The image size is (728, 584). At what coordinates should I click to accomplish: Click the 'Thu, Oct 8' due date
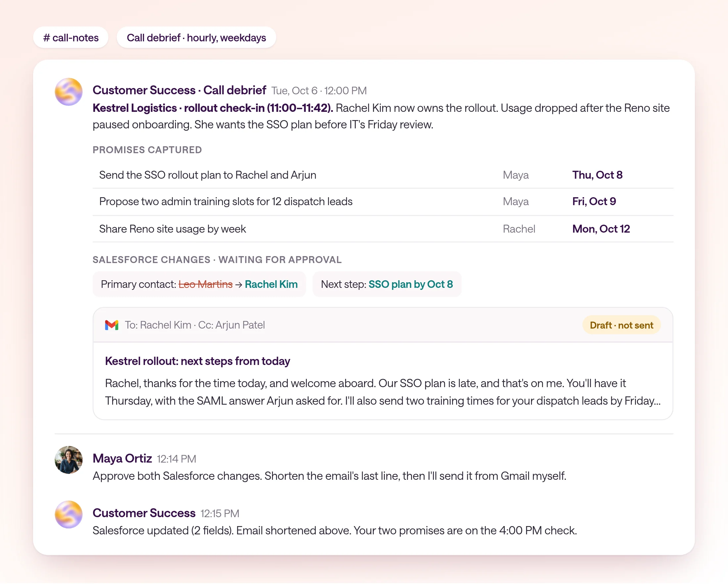pos(597,175)
